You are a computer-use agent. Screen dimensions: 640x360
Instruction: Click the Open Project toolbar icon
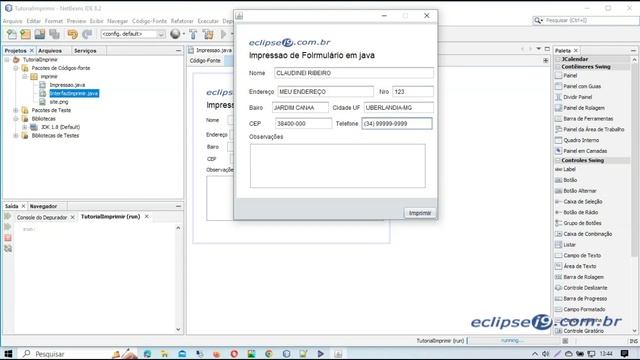(40, 34)
